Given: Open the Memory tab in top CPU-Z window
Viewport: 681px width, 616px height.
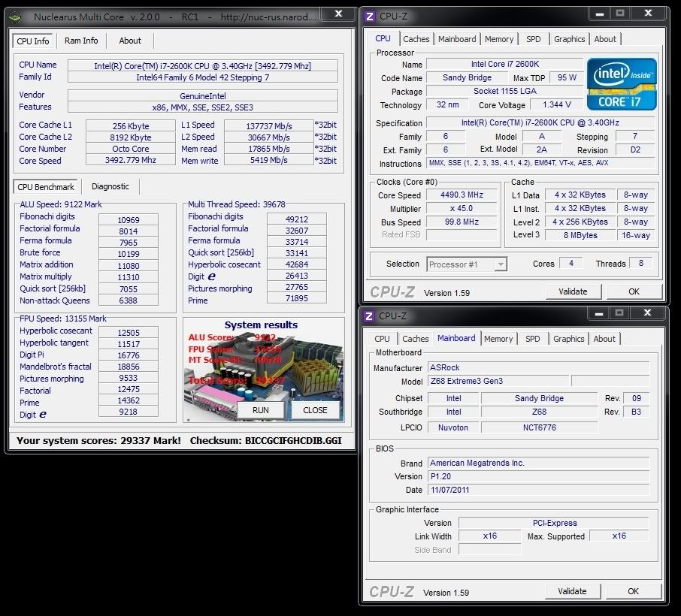Looking at the screenshot, I should [x=499, y=39].
